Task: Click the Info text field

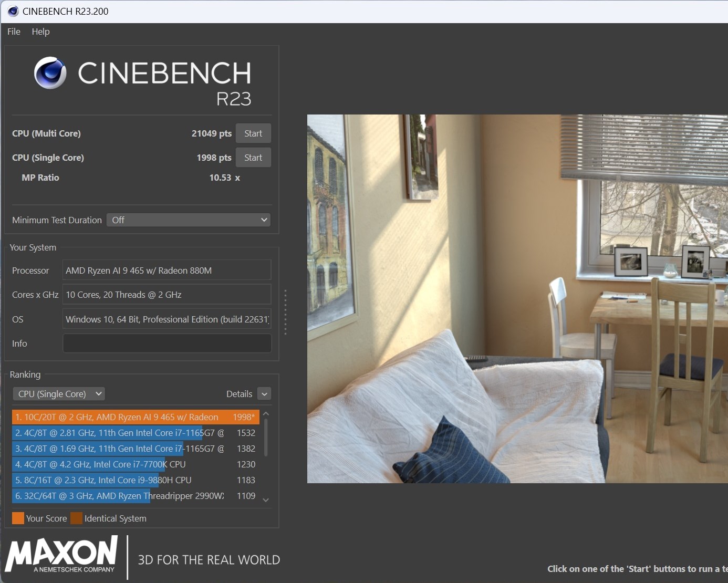Action: pos(167,343)
